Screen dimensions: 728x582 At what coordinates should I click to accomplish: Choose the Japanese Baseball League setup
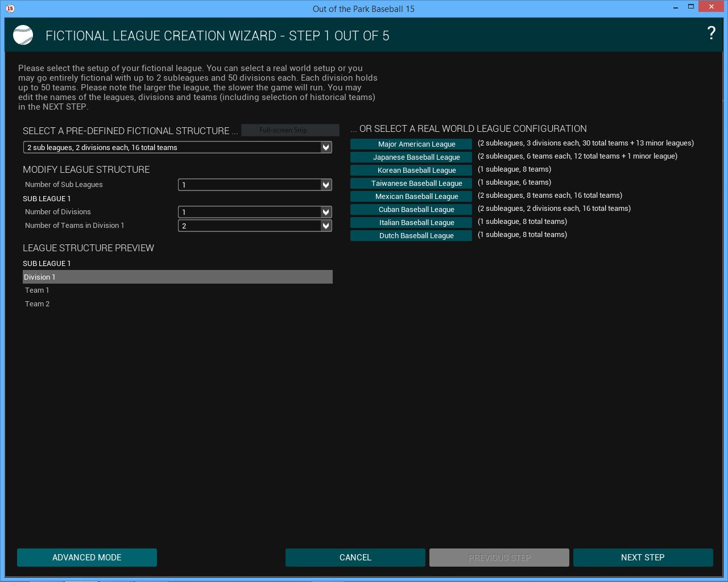coord(411,157)
